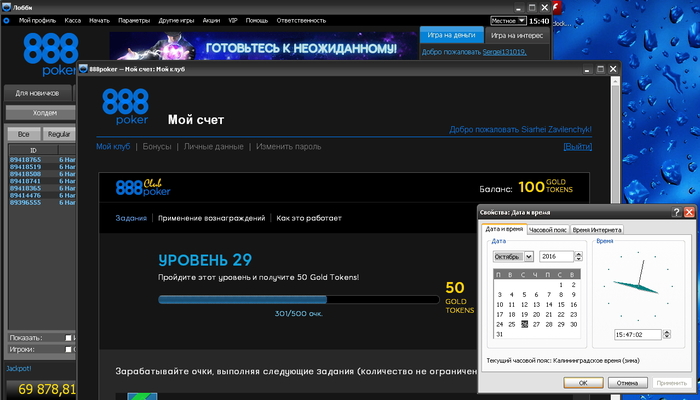Select the Все filter button
Screen dimensions: 700x400
(24, 134)
